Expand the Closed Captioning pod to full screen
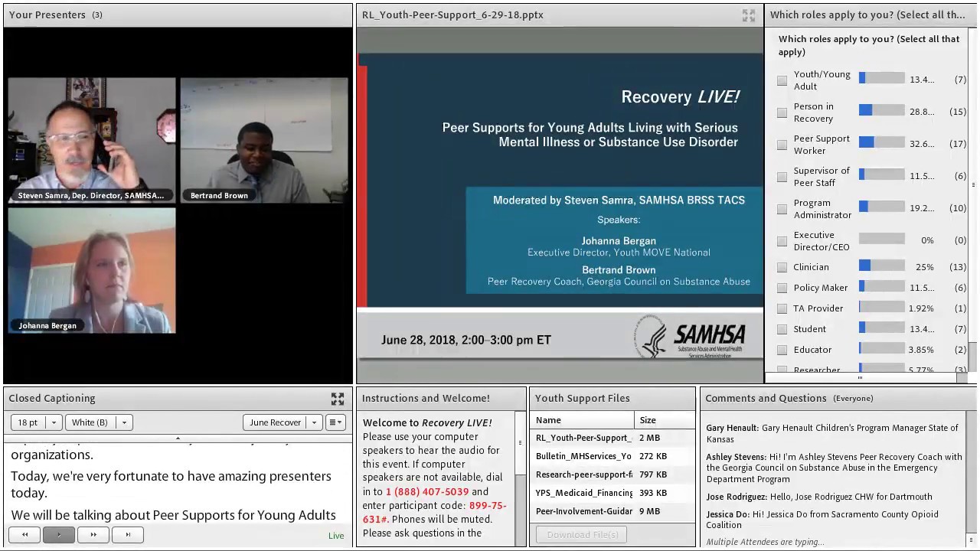 [338, 399]
